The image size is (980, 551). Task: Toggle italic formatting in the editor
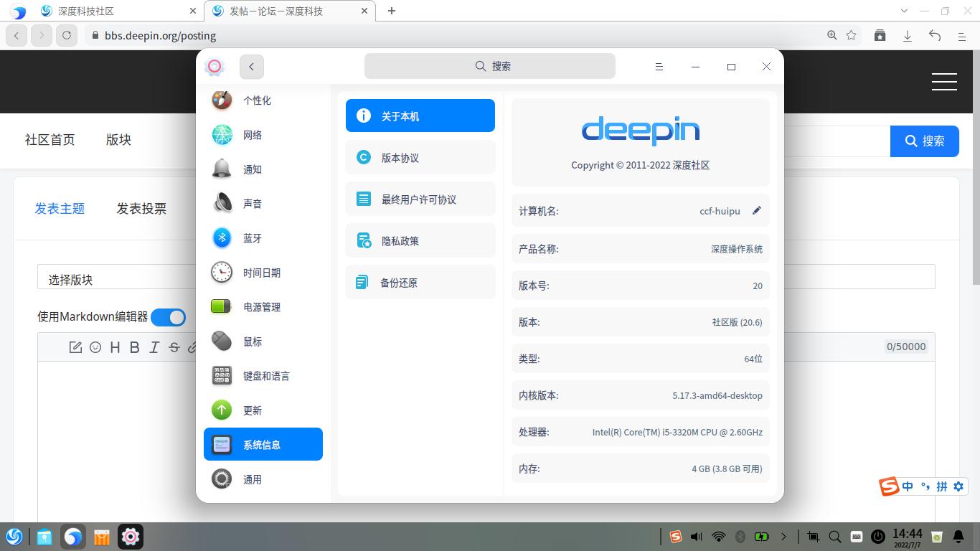point(153,347)
